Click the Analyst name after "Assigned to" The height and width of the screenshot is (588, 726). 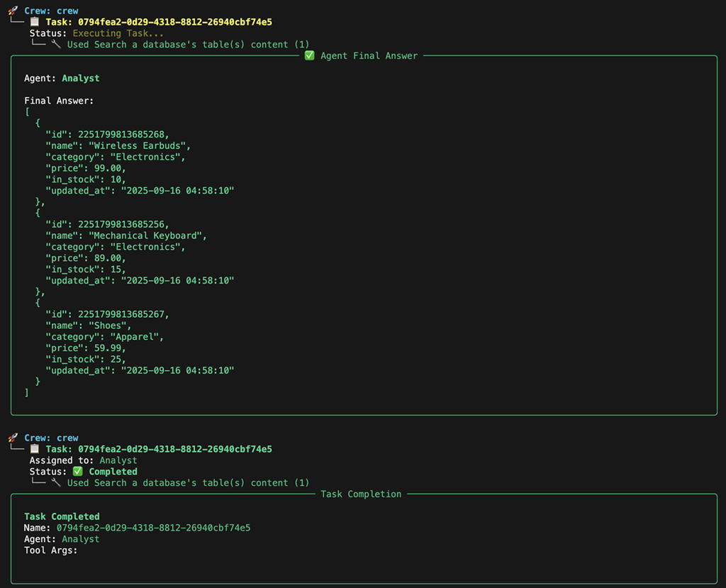coord(118,460)
